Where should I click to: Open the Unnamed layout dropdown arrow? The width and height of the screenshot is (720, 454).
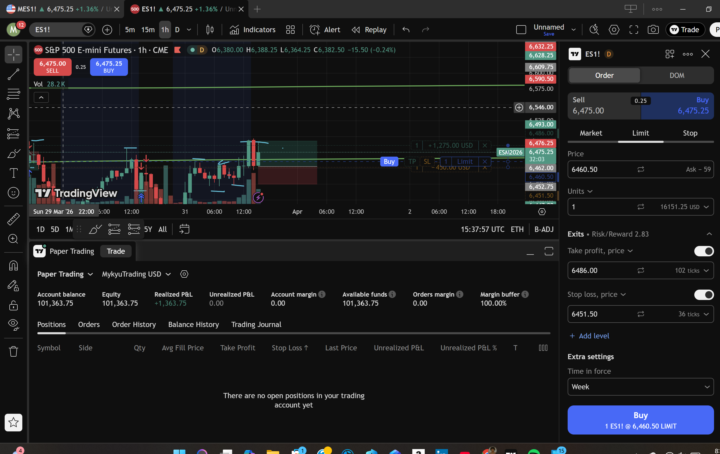pos(574,30)
